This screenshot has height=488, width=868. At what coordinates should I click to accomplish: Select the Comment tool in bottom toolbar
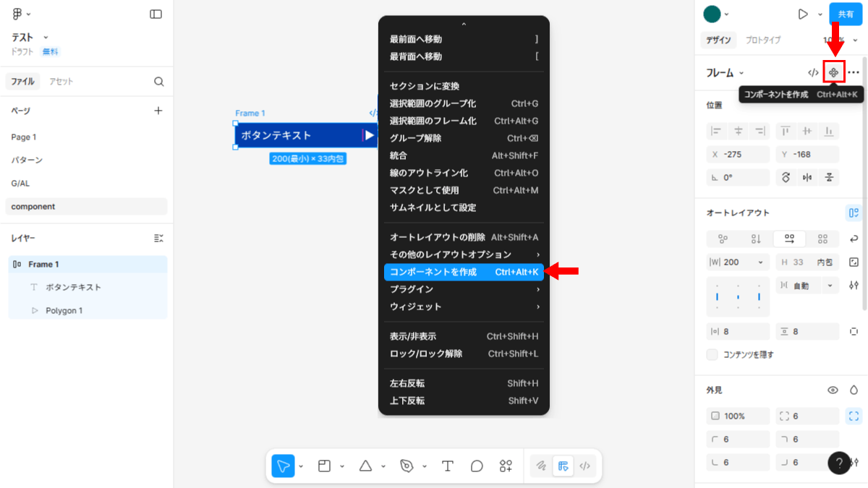pos(477,466)
